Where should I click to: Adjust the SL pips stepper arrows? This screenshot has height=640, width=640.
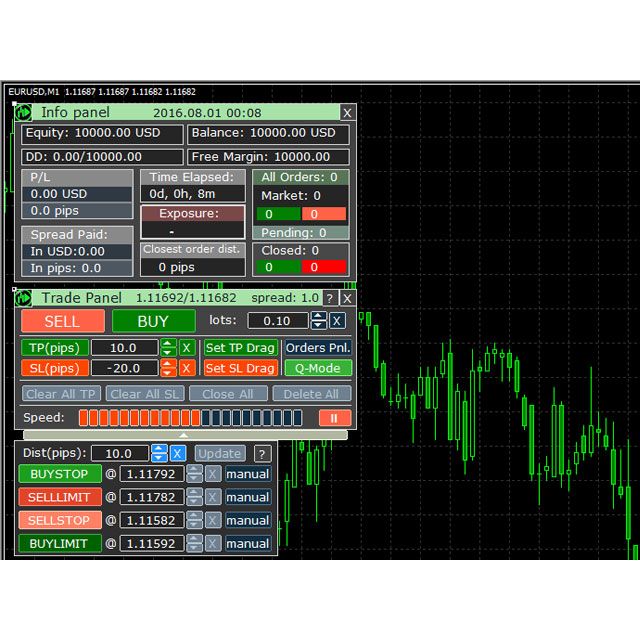168,368
